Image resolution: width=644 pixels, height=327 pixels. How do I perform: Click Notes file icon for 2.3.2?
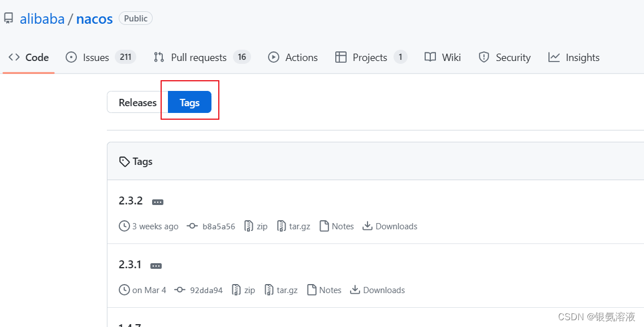[325, 226]
